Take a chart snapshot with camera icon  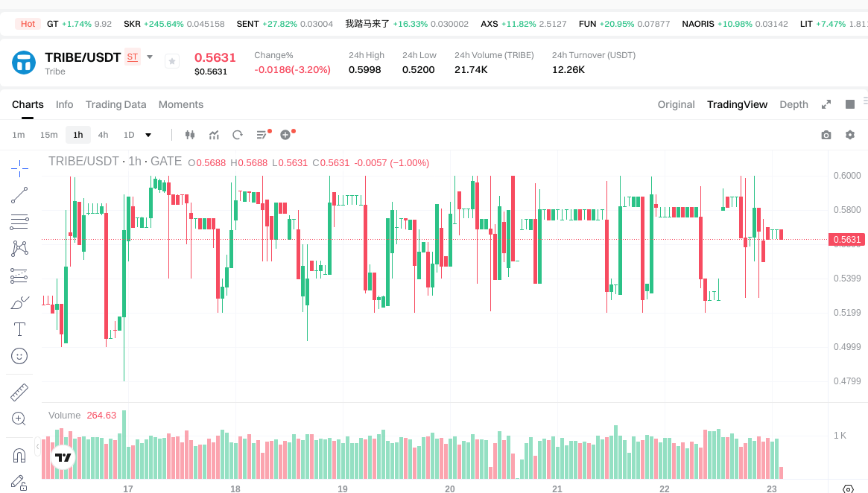[826, 135]
